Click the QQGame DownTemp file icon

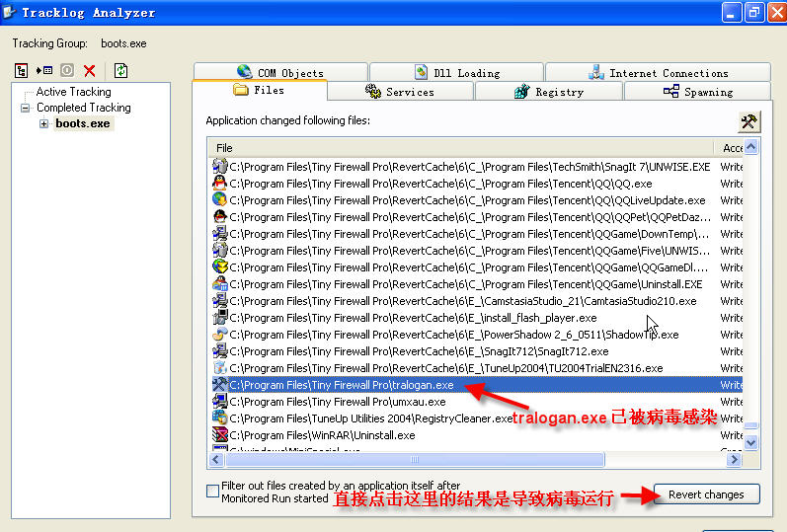tap(220, 233)
